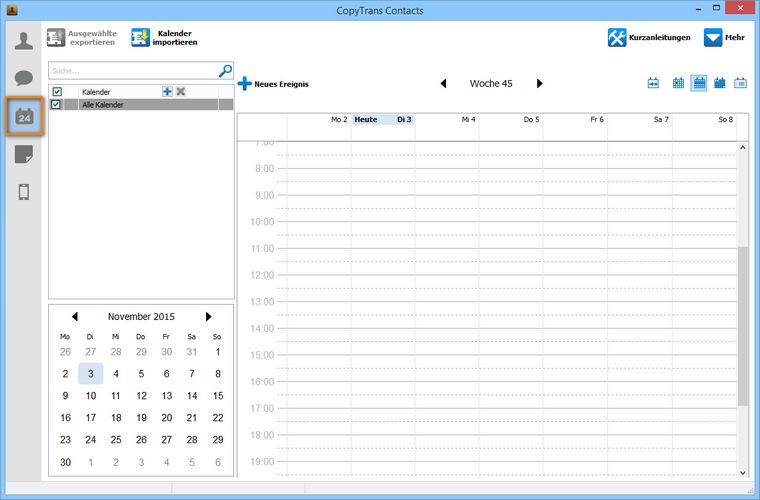
Task: Select November 24 in the mini calendar
Action: click(x=91, y=440)
